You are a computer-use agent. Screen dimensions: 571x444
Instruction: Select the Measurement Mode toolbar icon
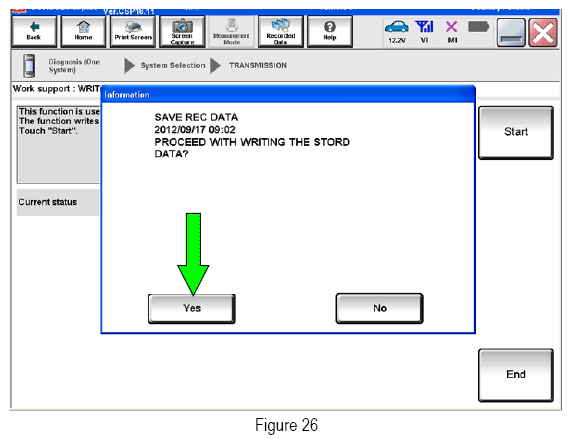click(231, 32)
